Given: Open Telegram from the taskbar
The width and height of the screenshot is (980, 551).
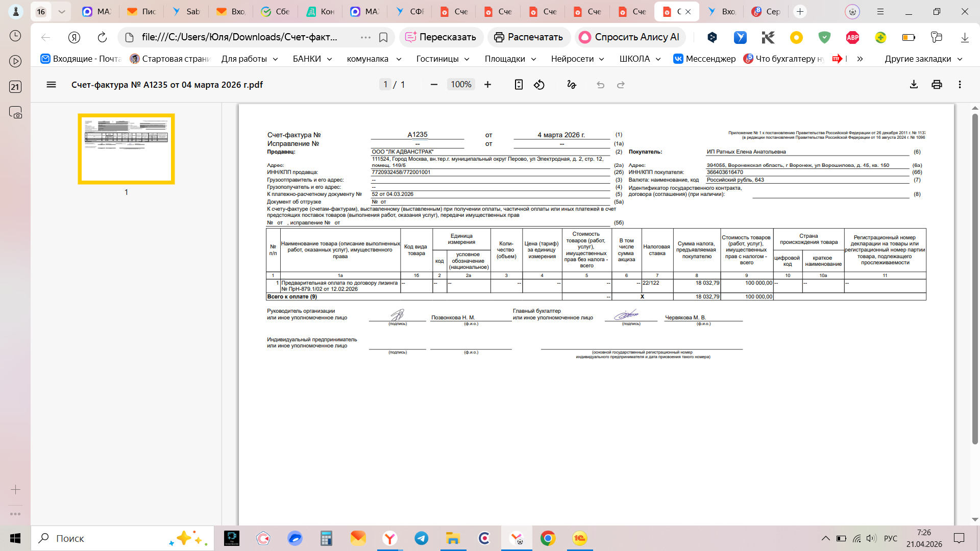Looking at the screenshot, I should click(421, 538).
